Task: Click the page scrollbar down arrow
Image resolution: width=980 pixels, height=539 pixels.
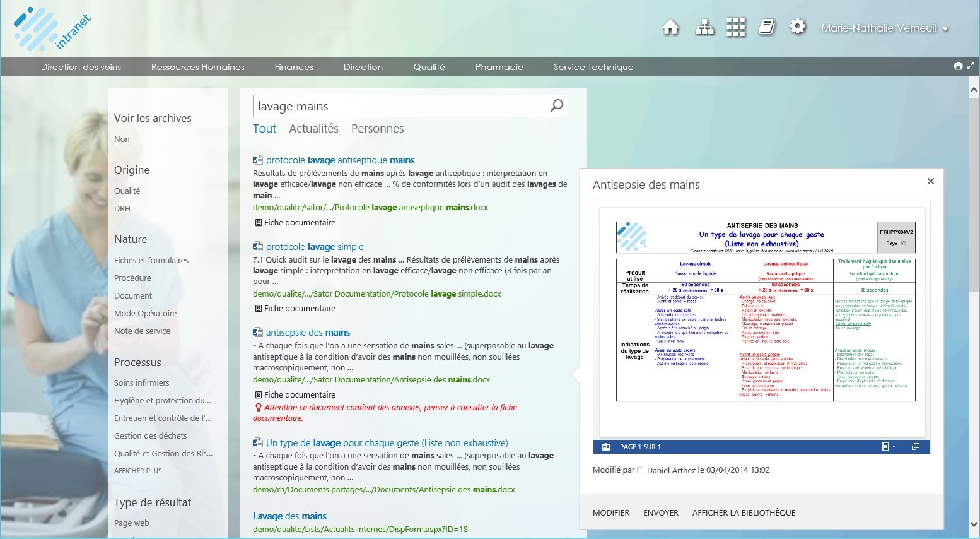Action: pos(974,524)
